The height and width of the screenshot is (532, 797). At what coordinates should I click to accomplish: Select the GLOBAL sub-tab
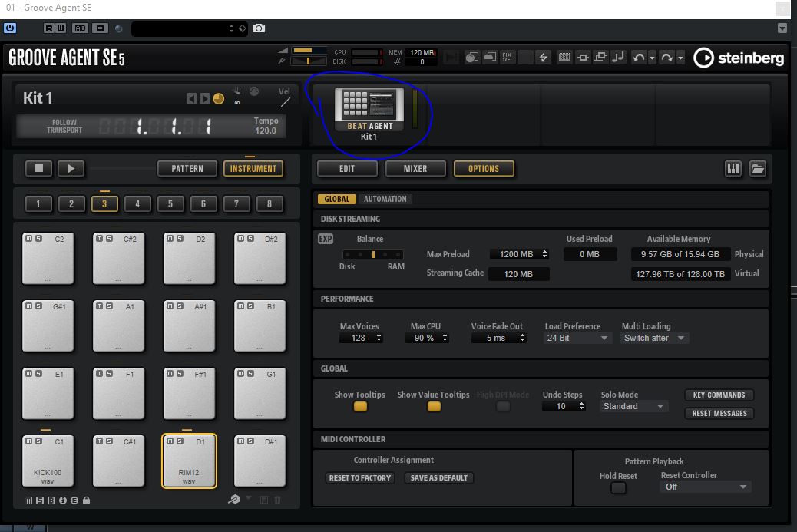pyautogui.click(x=337, y=199)
